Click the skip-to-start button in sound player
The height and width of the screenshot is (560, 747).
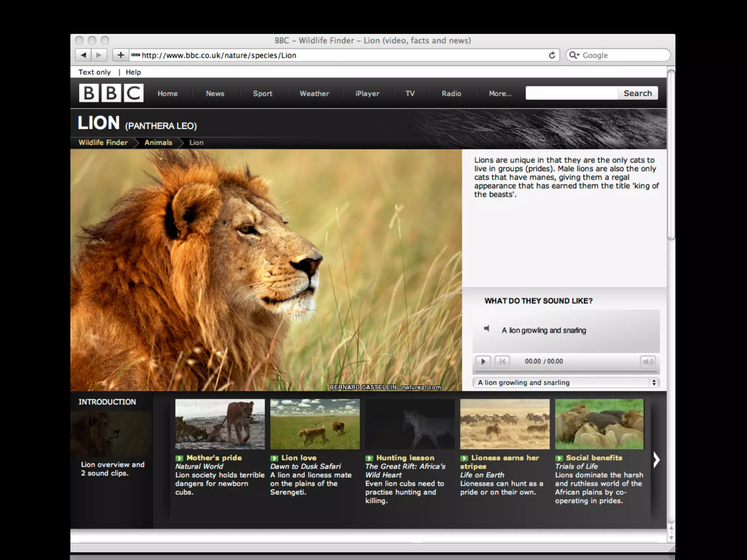[x=502, y=361]
